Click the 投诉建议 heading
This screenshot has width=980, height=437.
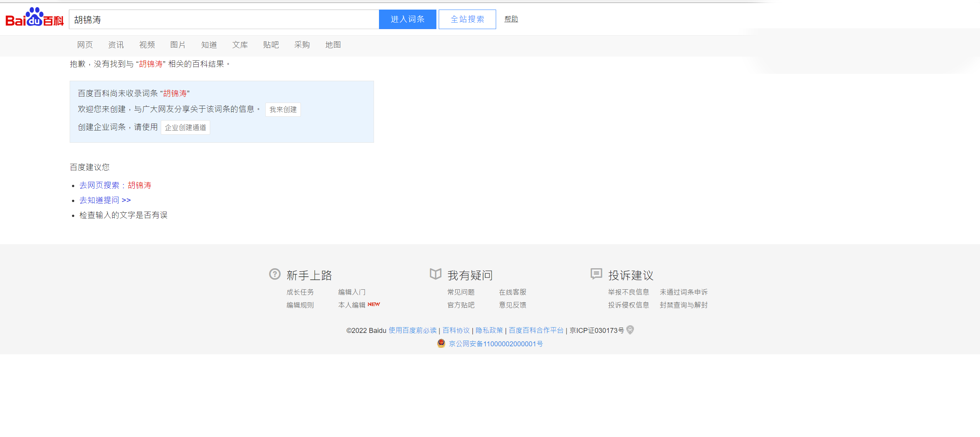coord(631,276)
